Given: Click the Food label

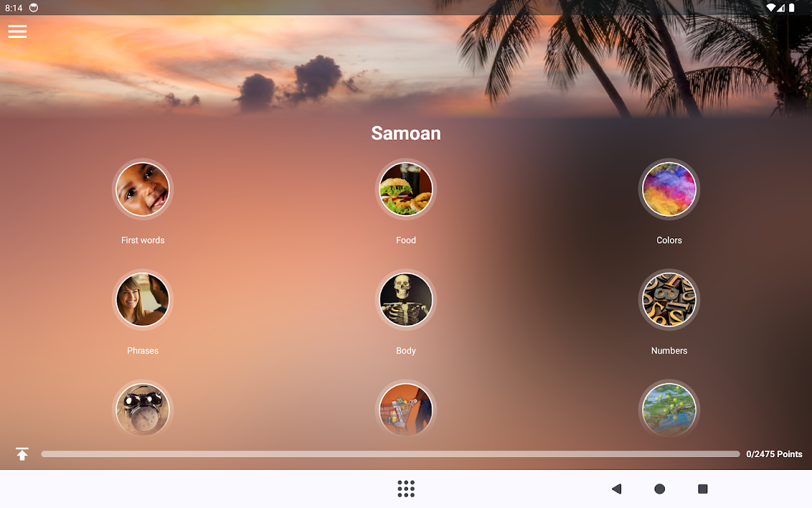Looking at the screenshot, I should coord(406,240).
